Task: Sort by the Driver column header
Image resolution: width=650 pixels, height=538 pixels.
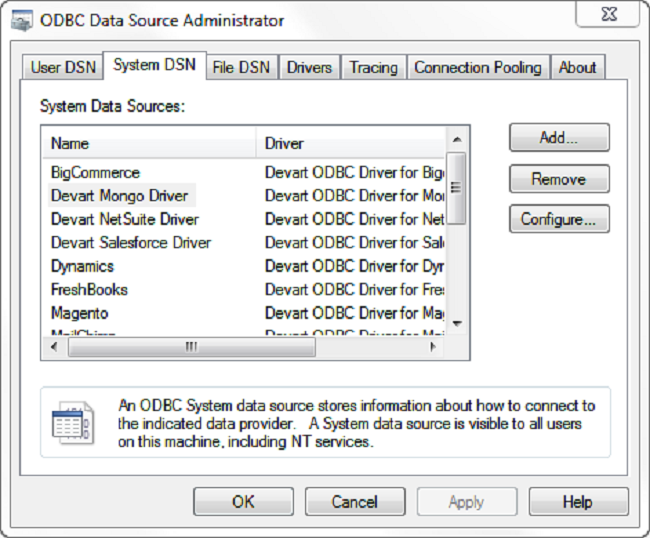Action: (351, 143)
